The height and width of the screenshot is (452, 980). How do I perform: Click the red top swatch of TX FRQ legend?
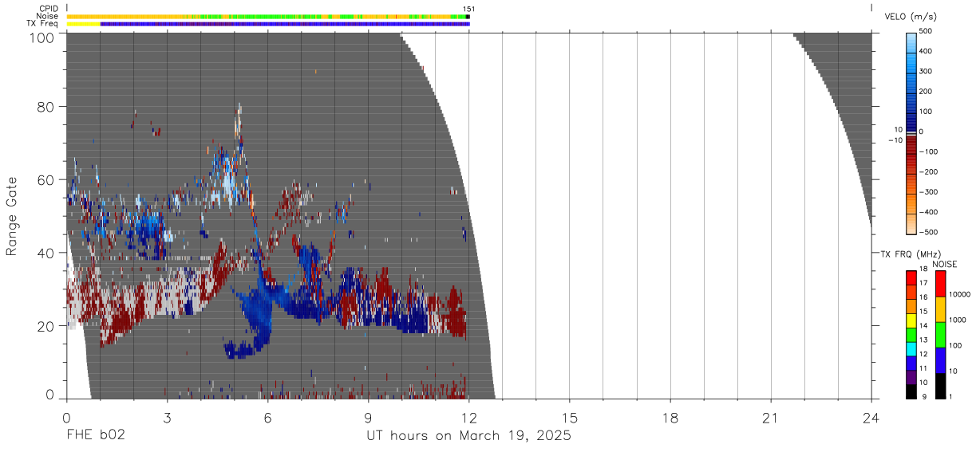[911, 278]
